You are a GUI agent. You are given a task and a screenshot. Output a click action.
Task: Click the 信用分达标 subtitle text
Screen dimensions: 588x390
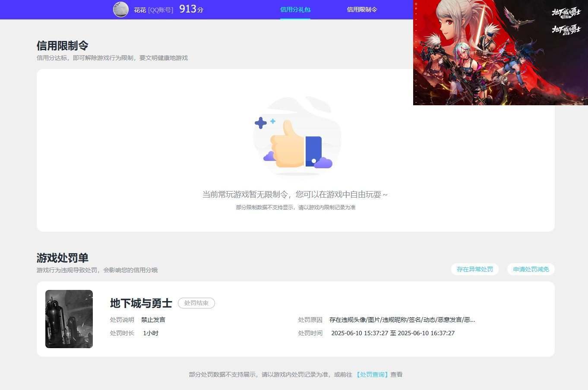pyautogui.click(x=112, y=58)
